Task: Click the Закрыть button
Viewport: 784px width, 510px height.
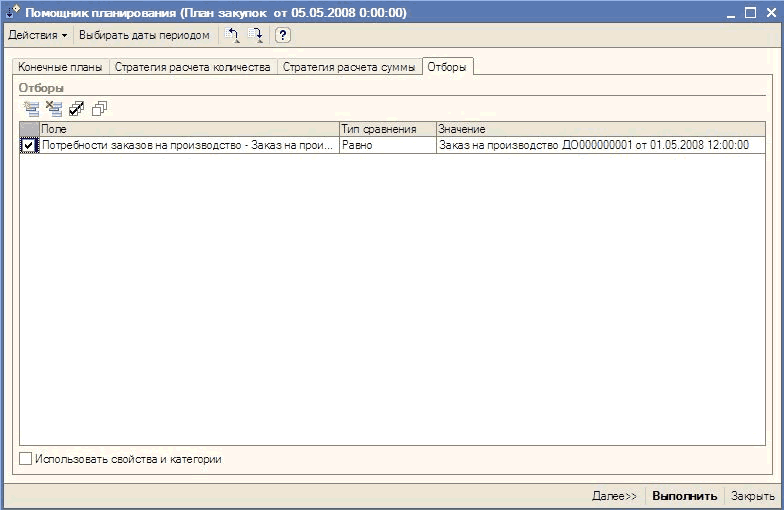Action: pos(752,496)
